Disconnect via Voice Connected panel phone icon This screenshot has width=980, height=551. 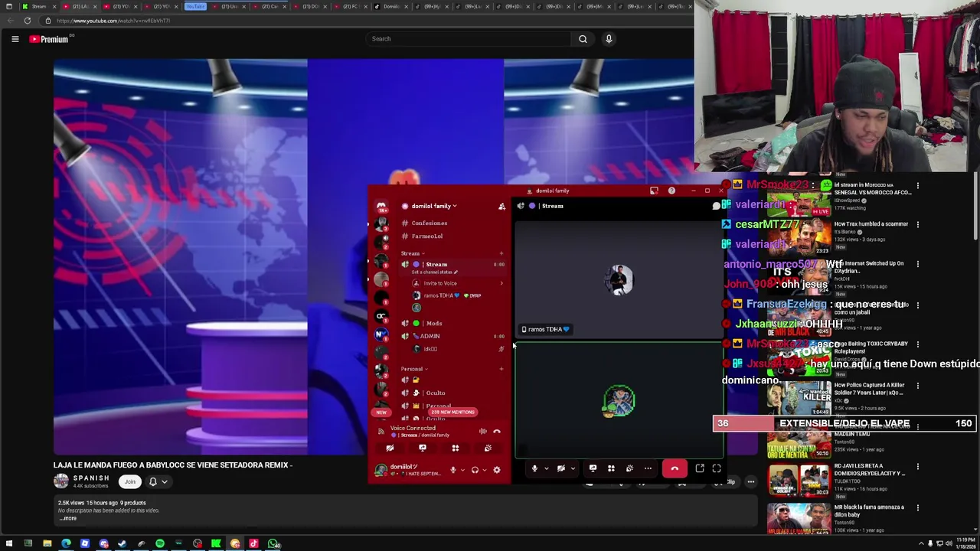pos(497,432)
